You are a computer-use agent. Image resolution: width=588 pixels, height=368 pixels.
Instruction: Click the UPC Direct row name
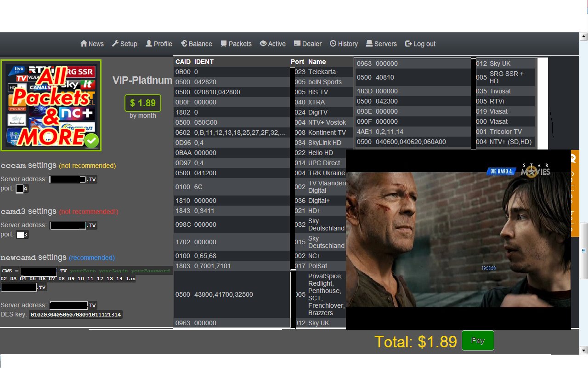pos(324,163)
